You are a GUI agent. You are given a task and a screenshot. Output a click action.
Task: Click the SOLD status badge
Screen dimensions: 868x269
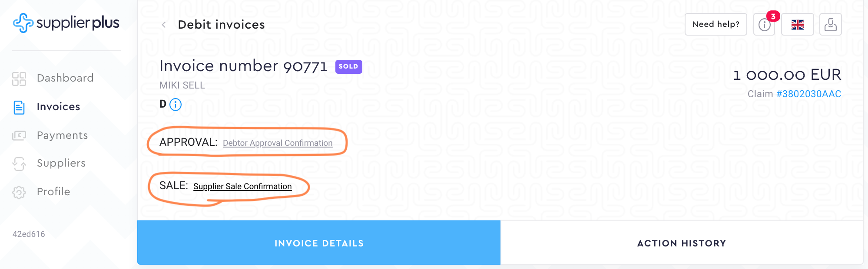[x=348, y=67]
